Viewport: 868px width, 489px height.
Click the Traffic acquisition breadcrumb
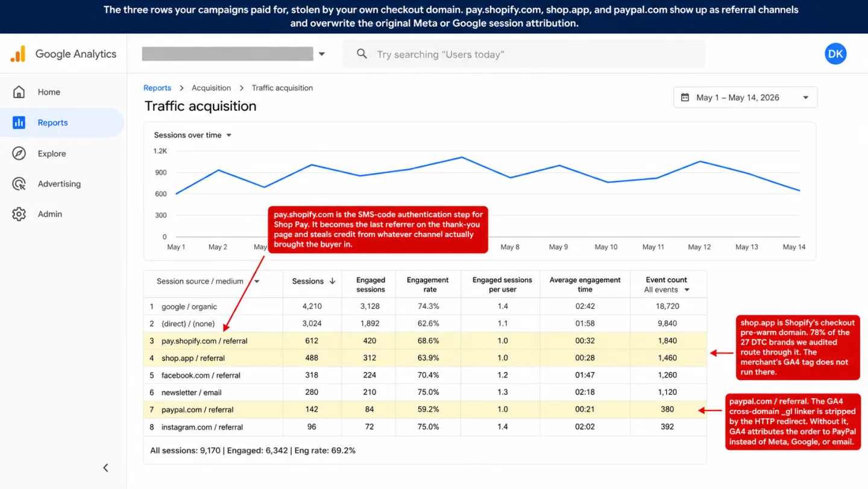coord(282,87)
